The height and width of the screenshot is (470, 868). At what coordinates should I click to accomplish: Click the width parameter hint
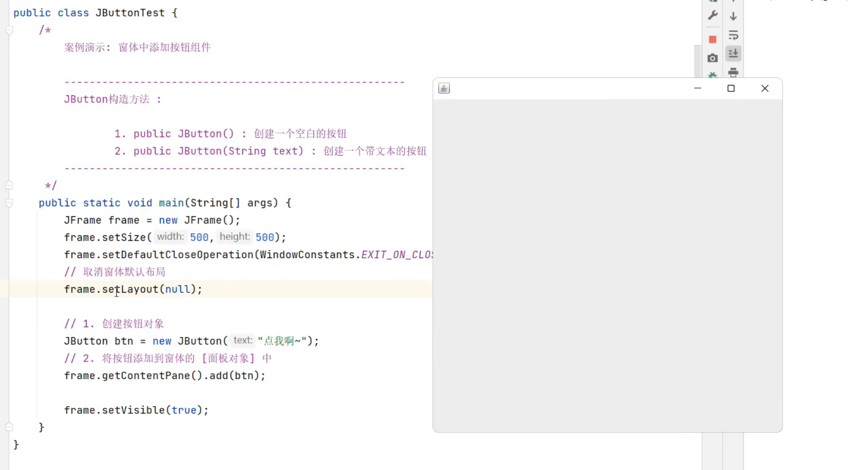coord(170,237)
